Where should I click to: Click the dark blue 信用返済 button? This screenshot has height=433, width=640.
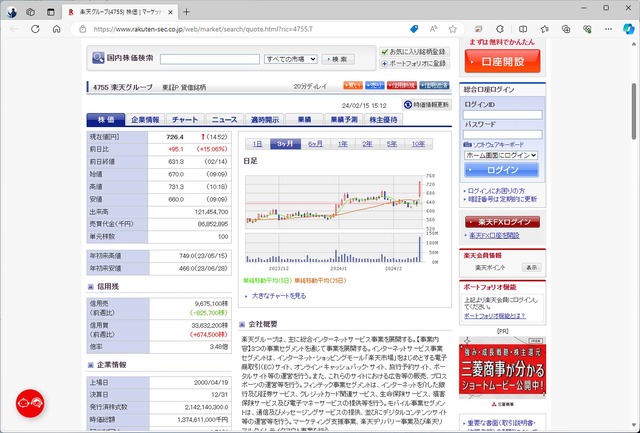coord(434,85)
